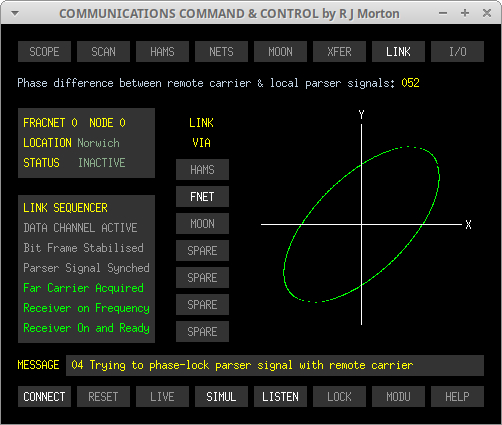Open the HAMS tab in top row
502x425 pixels.
click(x=162, y=52)
